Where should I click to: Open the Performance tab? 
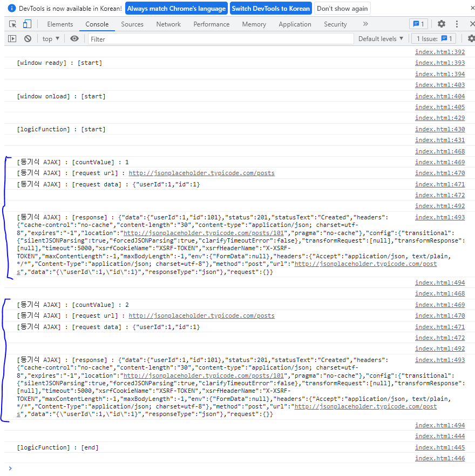coord(212,24)
